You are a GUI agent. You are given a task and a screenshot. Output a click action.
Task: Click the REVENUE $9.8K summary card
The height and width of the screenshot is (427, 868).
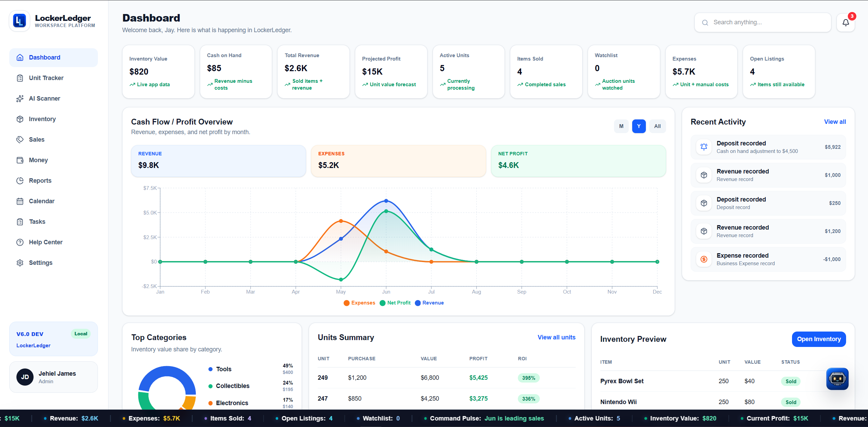pos(218,161)
